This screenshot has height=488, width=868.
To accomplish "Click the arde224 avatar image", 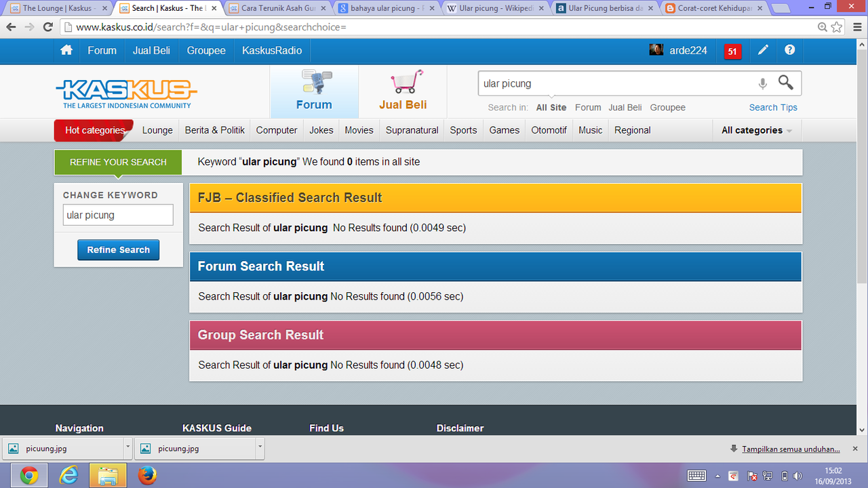I will tap(656, 49).
